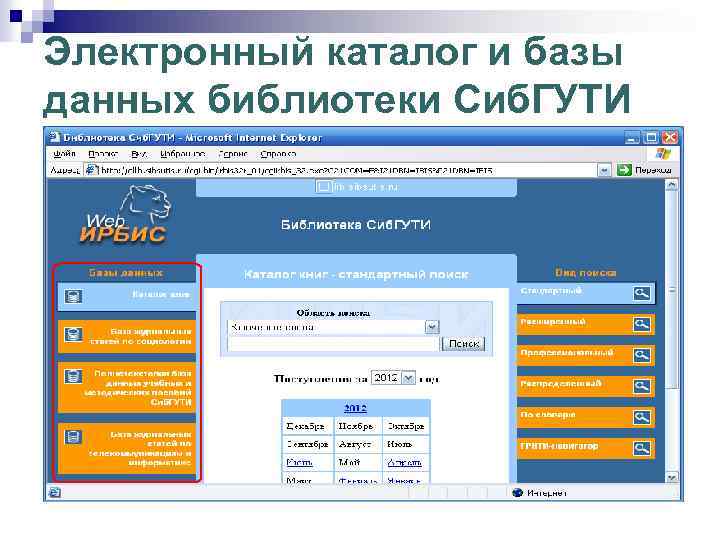720x540 pixels.
Task: Click the page scrollbar down arrow
Action: click(671, 478)
